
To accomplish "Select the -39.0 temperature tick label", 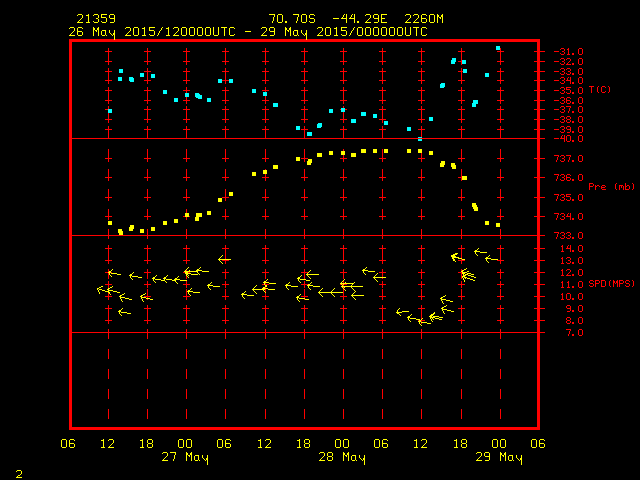I will (569, 130).
